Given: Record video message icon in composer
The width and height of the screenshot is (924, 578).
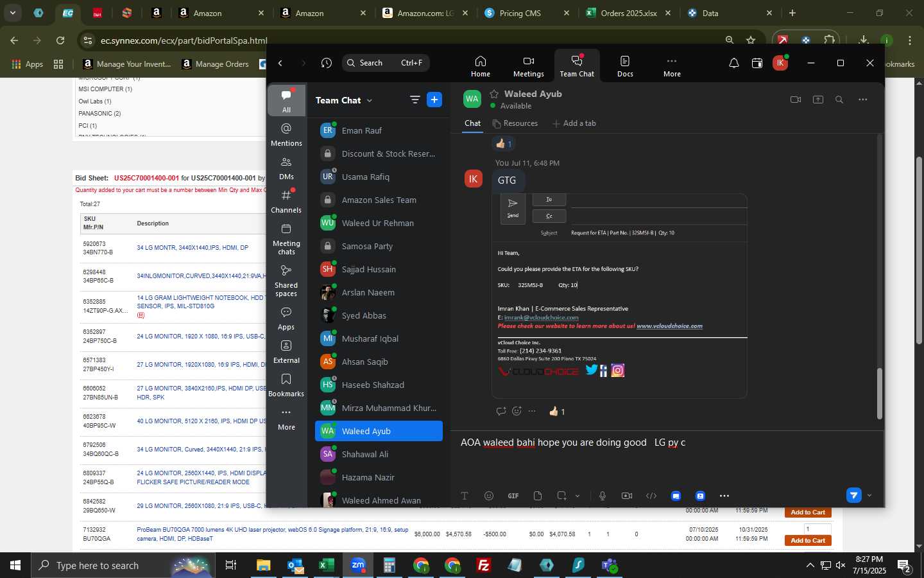Looking at the screenshot, I should point(627,496).
